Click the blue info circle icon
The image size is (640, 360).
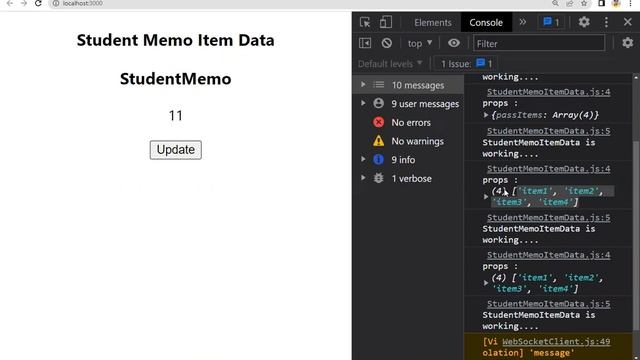coord(378,159)
